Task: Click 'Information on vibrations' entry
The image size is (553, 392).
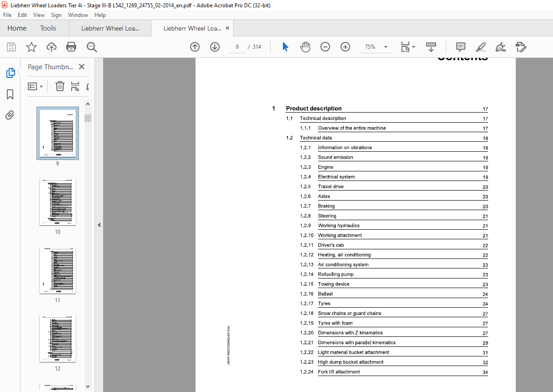Action: (x=345, y=148)
